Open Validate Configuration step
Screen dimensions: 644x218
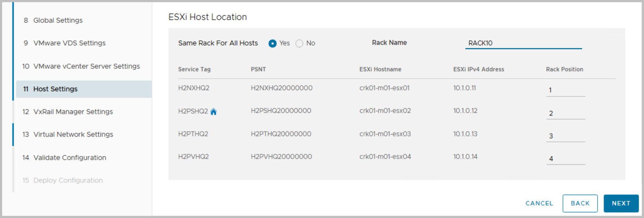[x=70, y=157]
